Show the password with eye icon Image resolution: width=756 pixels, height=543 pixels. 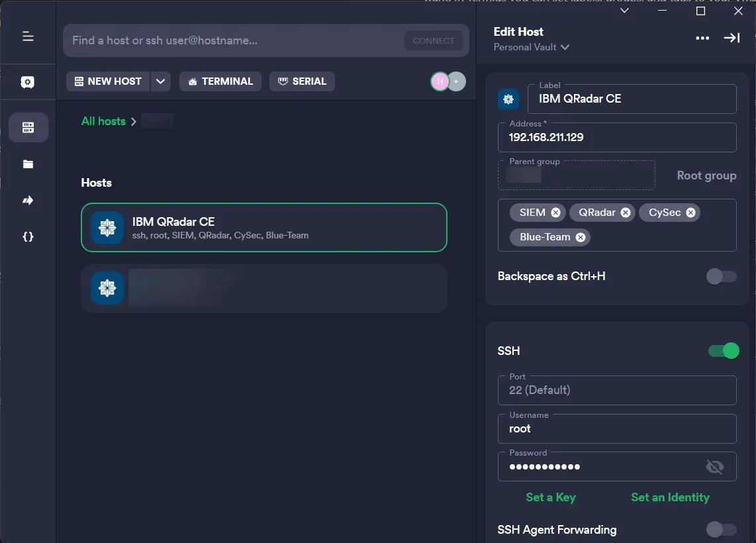click(x=714, y=468)
